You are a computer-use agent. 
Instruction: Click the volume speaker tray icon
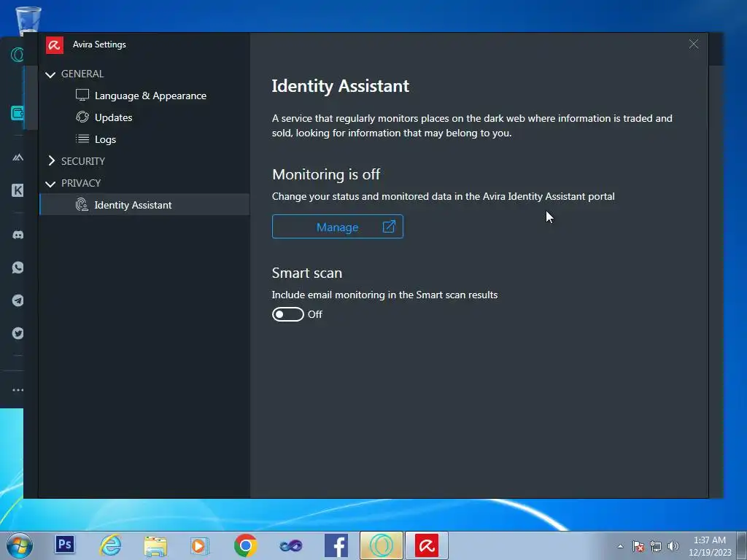tap(673, 546)
